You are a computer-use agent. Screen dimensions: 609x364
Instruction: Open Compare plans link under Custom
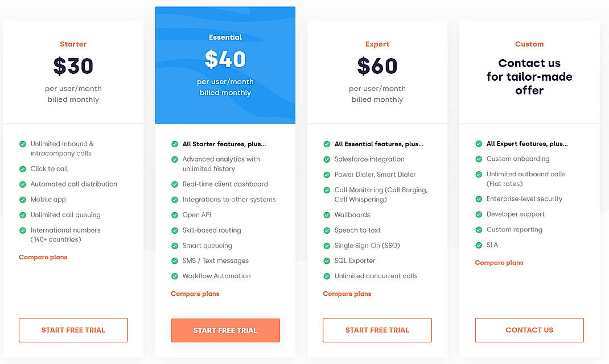tap(499, 263)
